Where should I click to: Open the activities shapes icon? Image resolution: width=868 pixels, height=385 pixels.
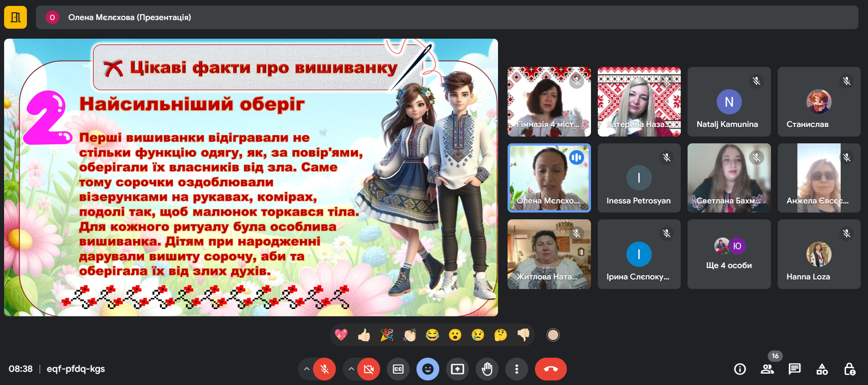pos(822,369)
